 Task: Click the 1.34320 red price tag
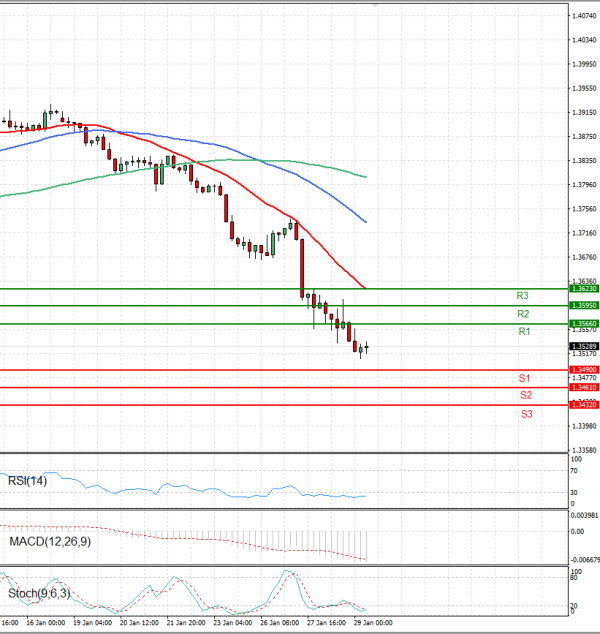(x=584, y=404)
